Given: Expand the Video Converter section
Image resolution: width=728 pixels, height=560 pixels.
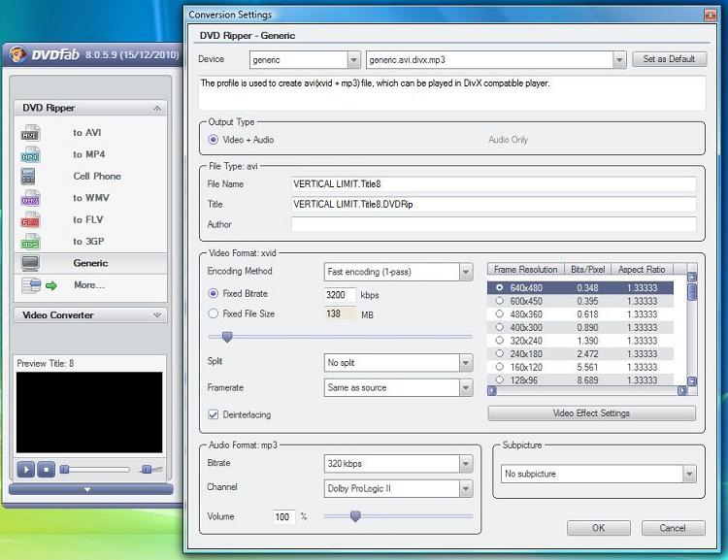Looking at the screenshot, I should tap(157, 315).
